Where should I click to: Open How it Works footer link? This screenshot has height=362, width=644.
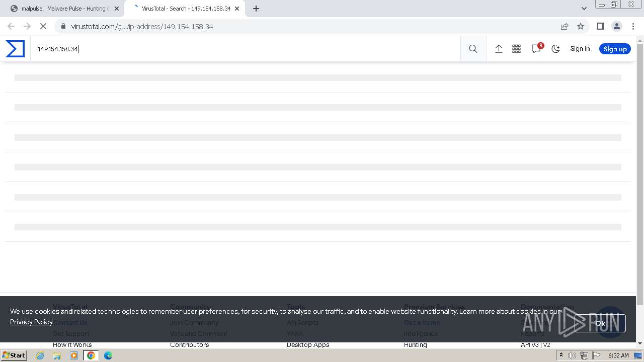72,345
